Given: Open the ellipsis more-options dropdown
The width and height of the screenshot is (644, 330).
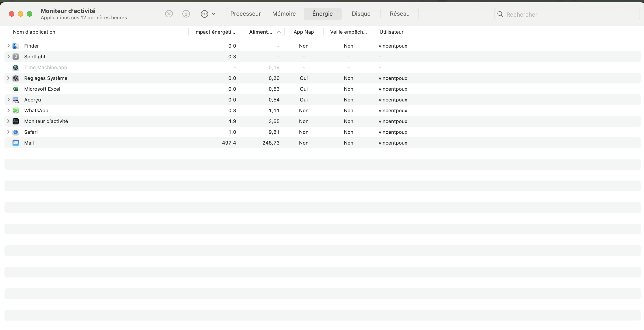Looking at the screenshot, I should coord(208,14).
